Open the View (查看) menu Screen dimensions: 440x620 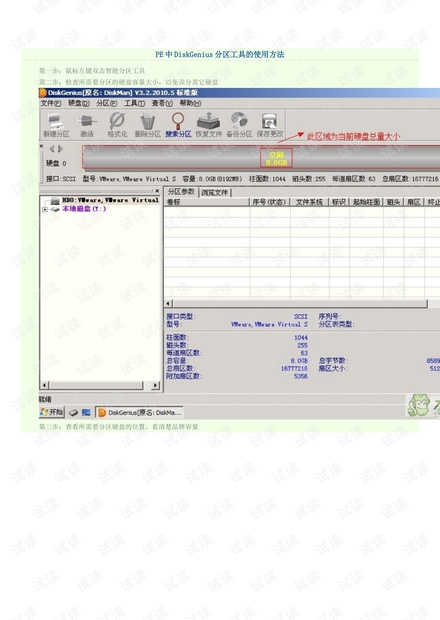tap(162, 103)
